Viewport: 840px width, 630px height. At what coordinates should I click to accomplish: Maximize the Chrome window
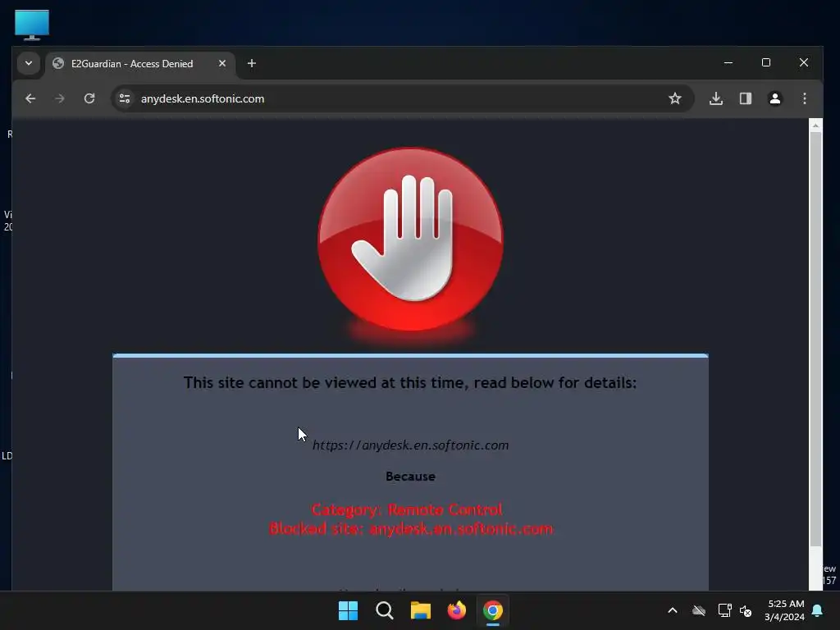tap(766, 62)
